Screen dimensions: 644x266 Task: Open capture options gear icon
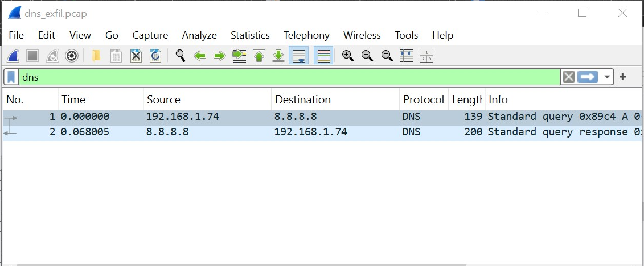point(72,56)
